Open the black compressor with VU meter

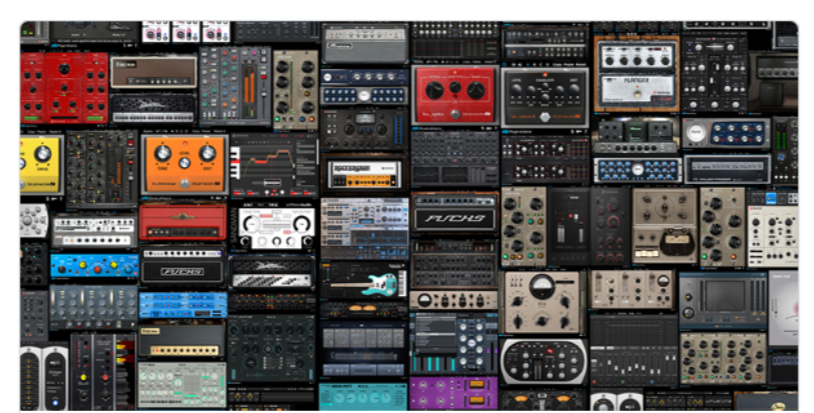point(363,129)
